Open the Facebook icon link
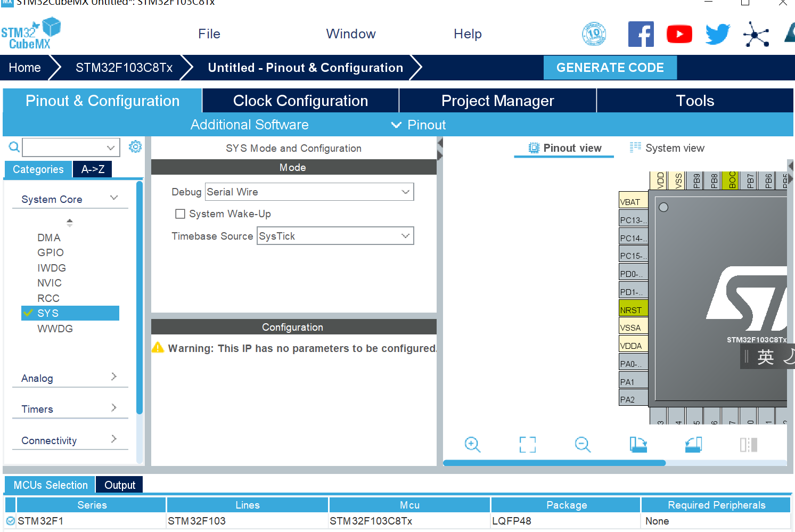 click(x=641, y=34)
